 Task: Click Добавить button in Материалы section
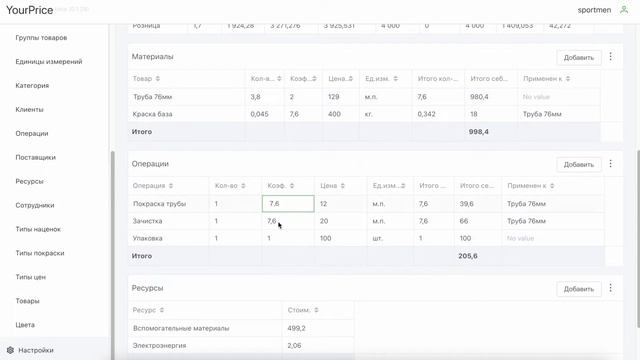tap(578, 58)
